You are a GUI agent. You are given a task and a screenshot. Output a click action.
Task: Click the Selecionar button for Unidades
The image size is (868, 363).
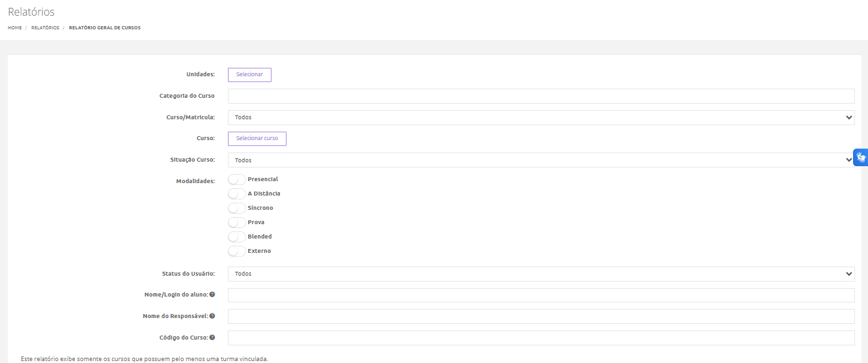point(249,74)
